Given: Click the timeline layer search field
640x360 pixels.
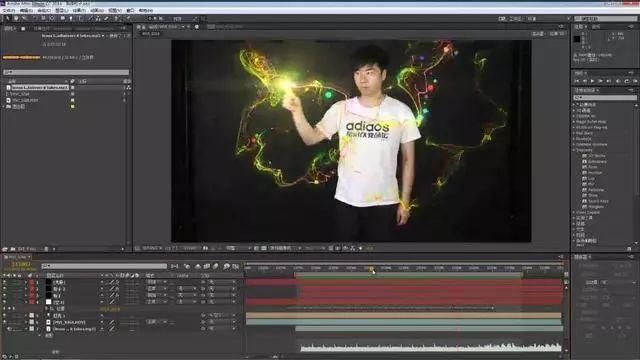Looking at the screenshot, I should point(104,266).
